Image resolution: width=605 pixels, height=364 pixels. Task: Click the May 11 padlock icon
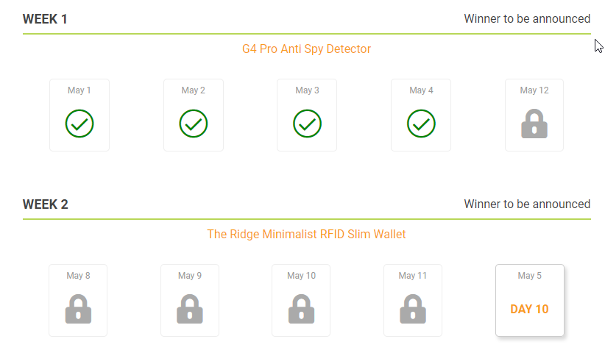tap(413, 309)
